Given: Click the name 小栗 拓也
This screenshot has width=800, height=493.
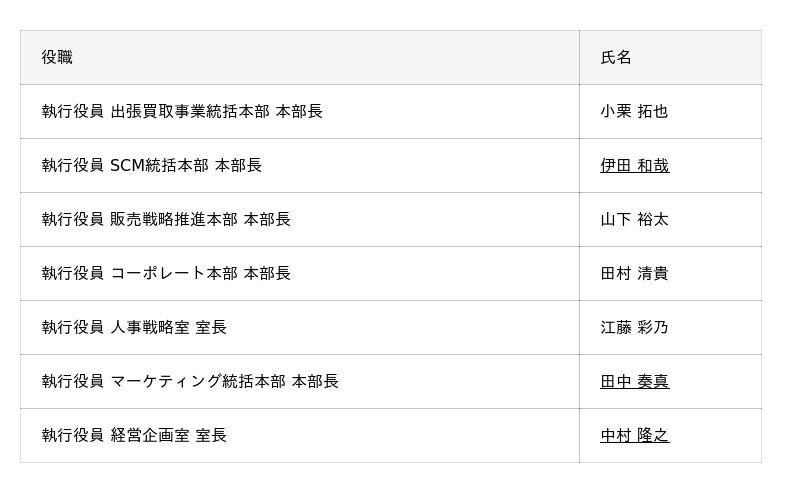Looking at the screenshot, I should point(634,112).
